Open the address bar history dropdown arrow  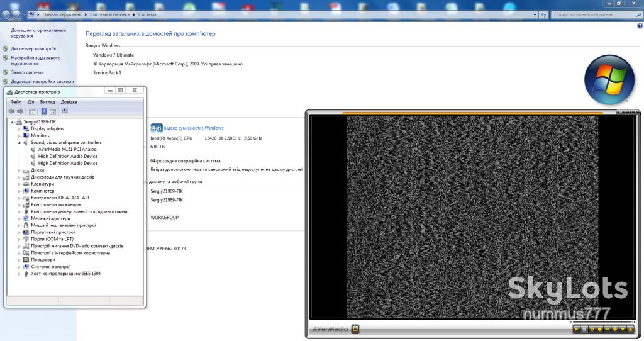pos(535,15)
